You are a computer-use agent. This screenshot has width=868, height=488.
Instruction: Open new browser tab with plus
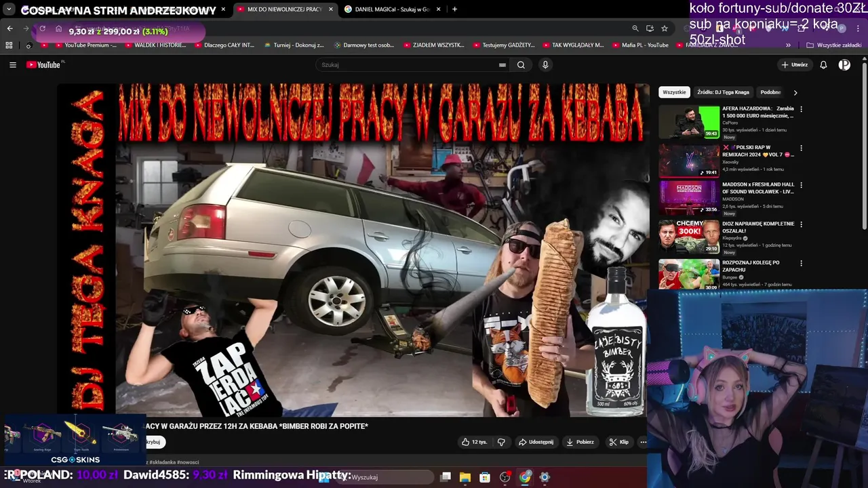454,9
